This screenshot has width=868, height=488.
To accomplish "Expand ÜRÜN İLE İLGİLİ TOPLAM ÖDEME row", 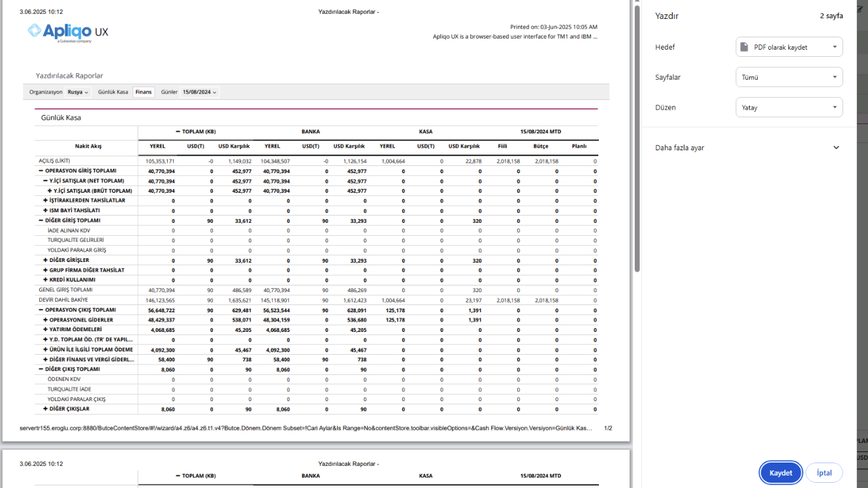I will point(46,350).
